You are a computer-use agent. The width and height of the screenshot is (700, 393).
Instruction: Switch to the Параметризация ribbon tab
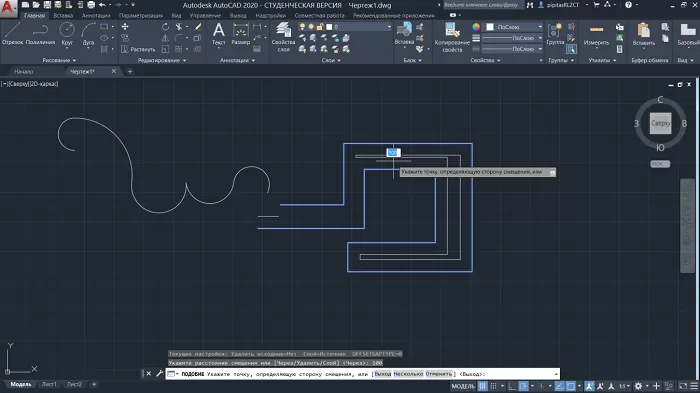click(x=141, y=15)
